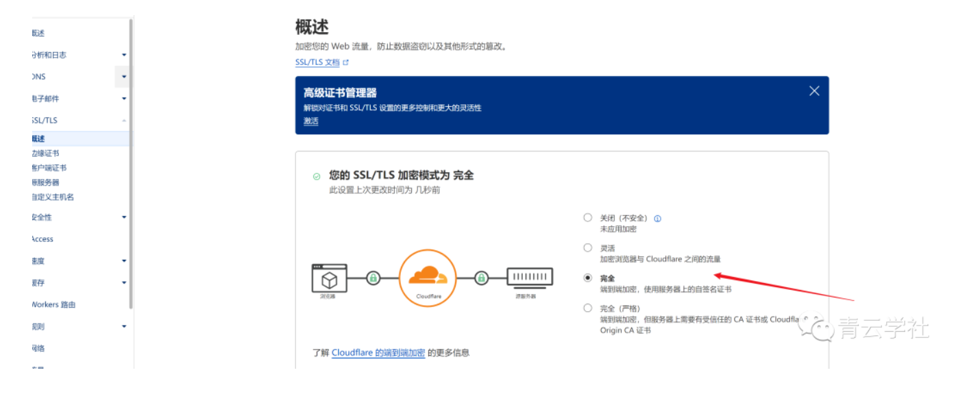Click the info icon beside 关闭（不安全）
Screen dimensions: 980x401
(x=657, y=219)
